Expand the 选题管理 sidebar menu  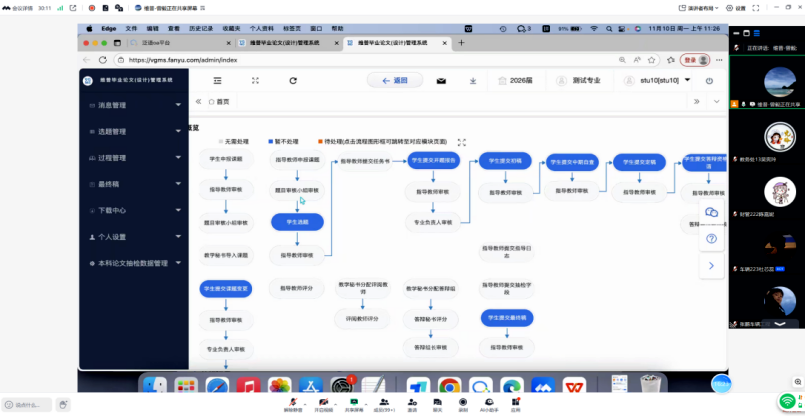tap(133, 131)
